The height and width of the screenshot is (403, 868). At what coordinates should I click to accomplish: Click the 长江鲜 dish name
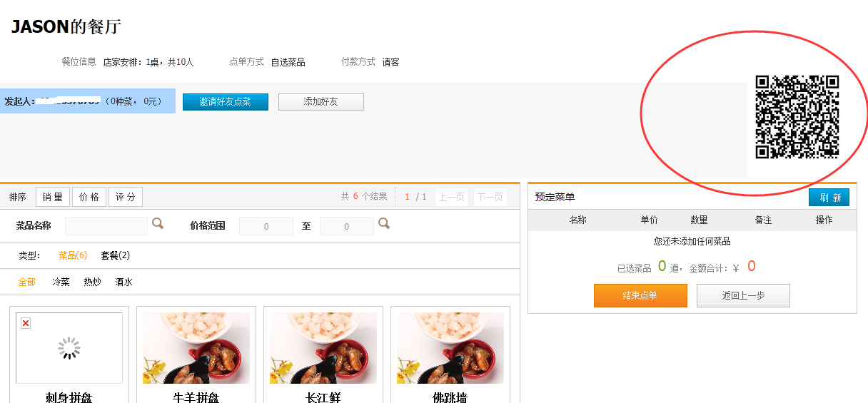click(323, 397)
